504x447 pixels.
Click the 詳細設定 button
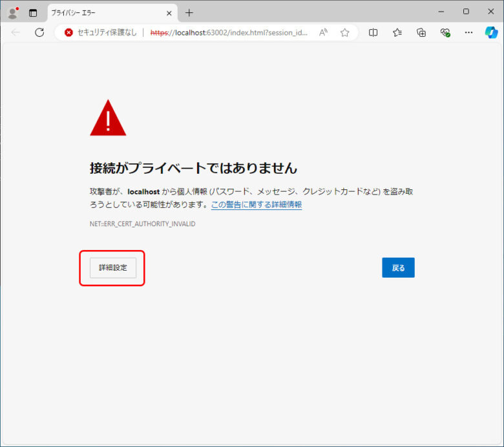tap(113, 267)
